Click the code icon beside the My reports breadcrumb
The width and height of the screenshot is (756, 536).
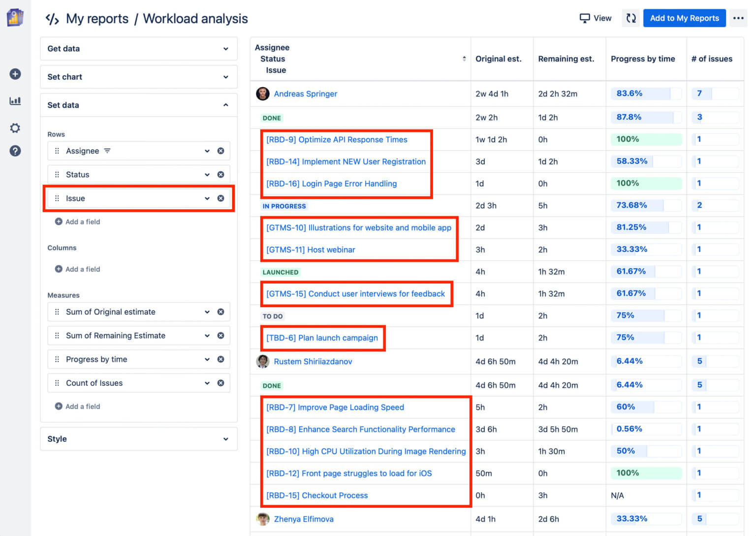tap(53, 18)
